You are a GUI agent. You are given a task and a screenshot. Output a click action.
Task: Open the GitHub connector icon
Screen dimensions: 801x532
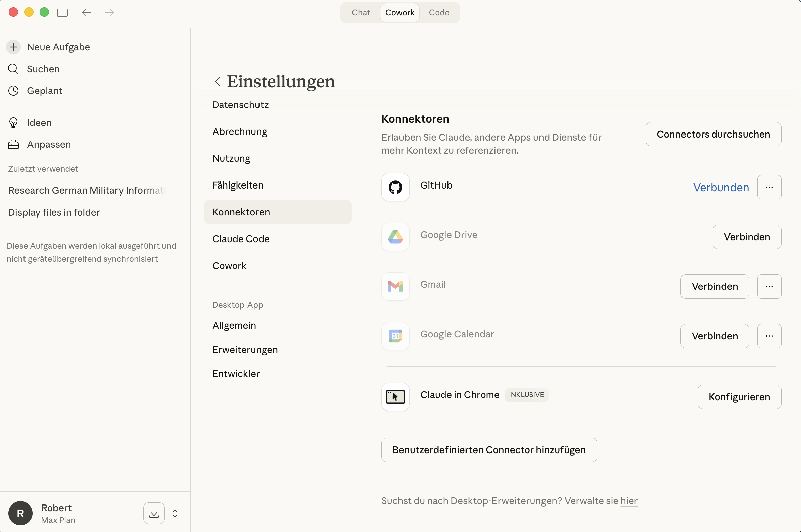(395, 187)
